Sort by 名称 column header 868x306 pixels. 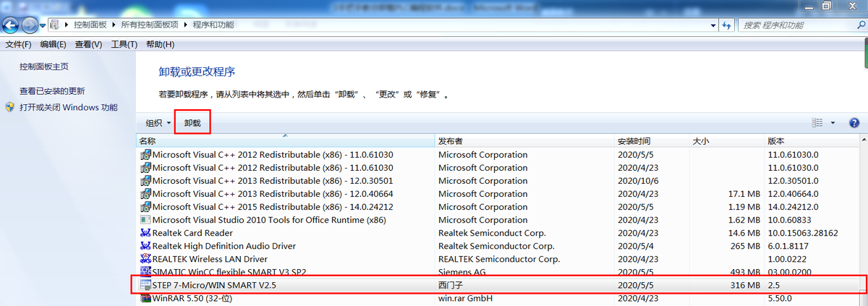coord(285,141)
